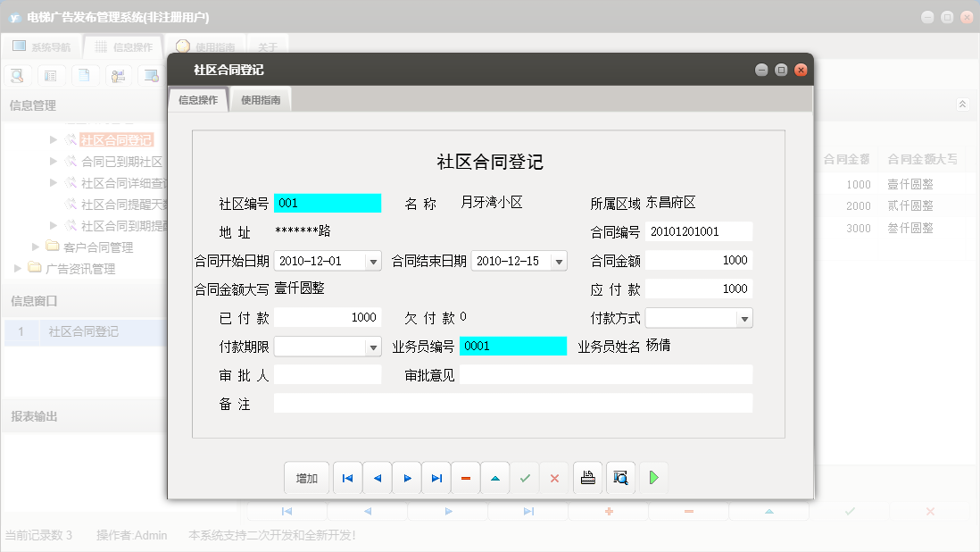Expand the 客户合同管理 folder
Image resolution: width=980 pixels, height=552 pixels.
point(36,247)
